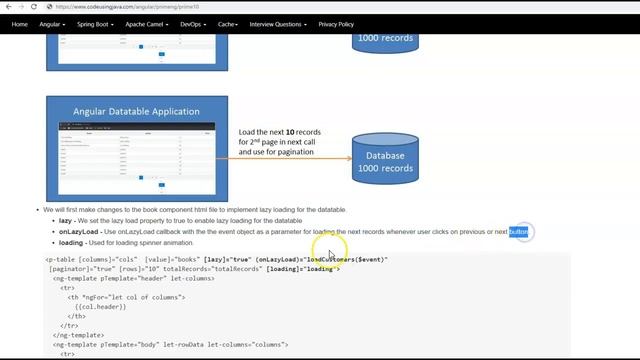Click the '*ngFor="let col of columns"' code line

[127, 298]
